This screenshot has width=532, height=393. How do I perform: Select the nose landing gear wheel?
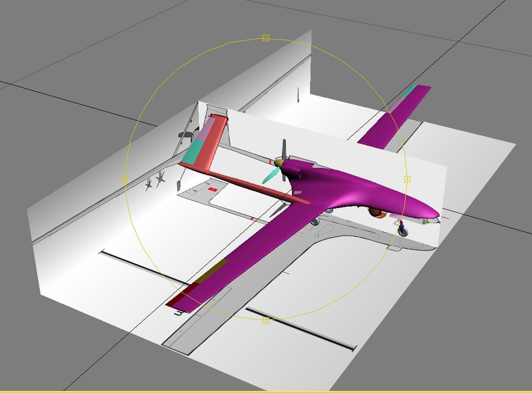coord(403,231)
